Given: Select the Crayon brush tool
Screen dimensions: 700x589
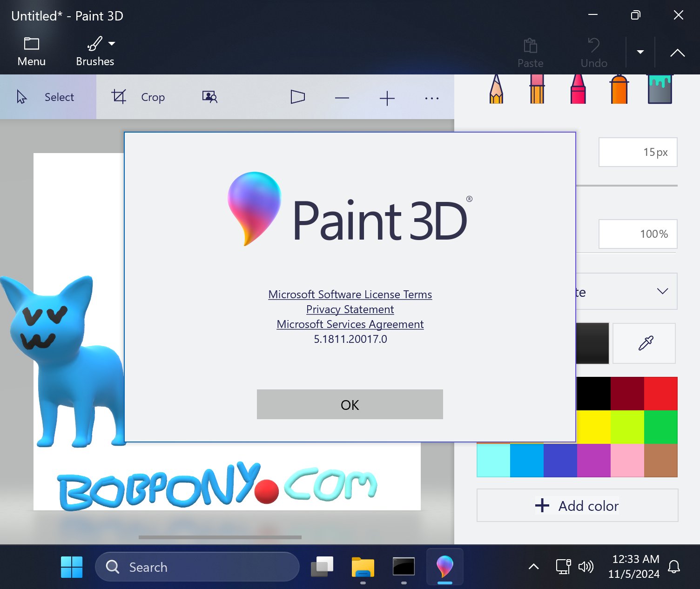Looking at the screenshot, I should [578, 91].
